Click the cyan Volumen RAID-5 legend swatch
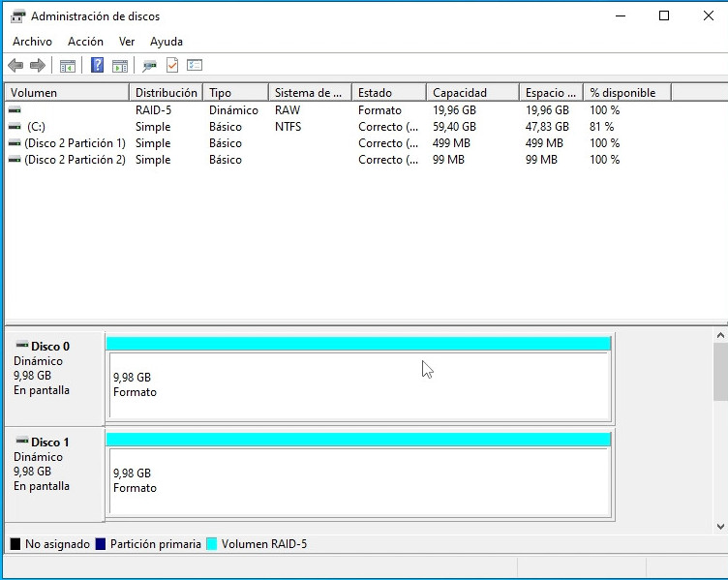728x580 pixels. pyautogui.click(x=211, y=544)
